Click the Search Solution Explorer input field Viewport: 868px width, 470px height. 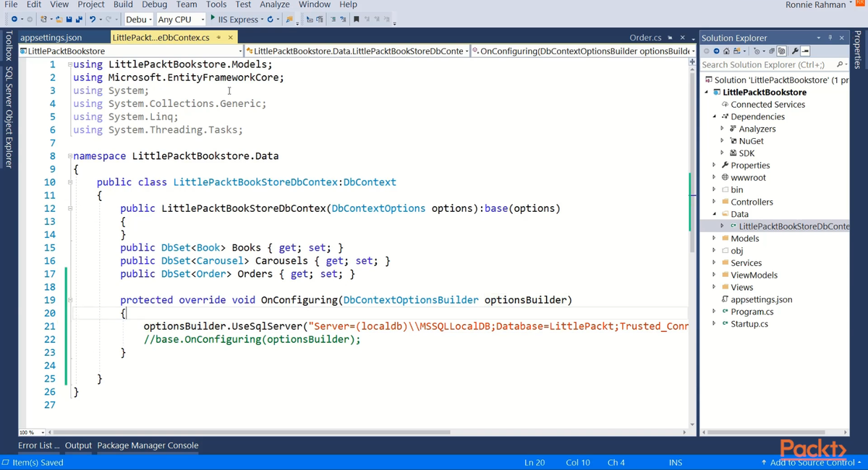[767, 64]
